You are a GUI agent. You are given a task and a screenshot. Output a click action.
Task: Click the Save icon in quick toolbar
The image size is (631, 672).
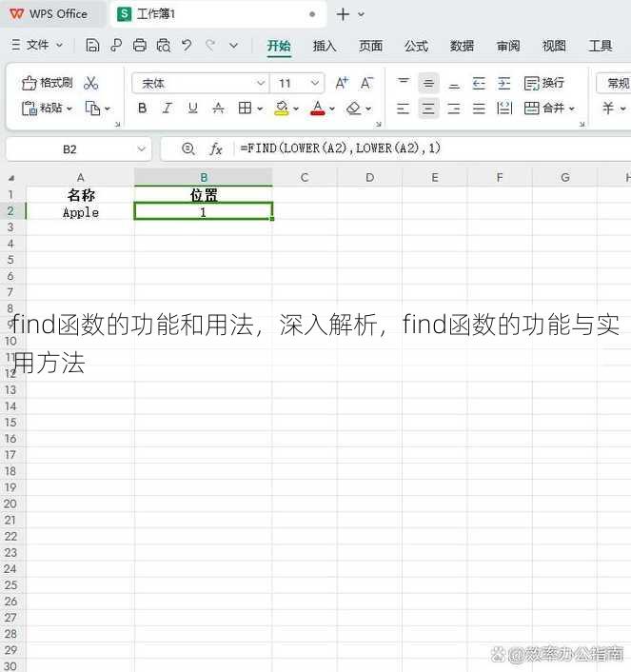pos(92,45)
